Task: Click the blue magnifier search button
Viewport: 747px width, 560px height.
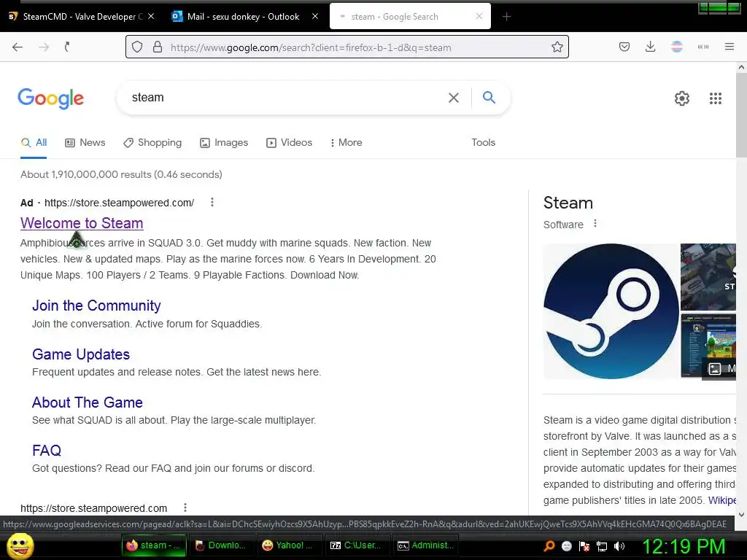Action: (489, 98)
